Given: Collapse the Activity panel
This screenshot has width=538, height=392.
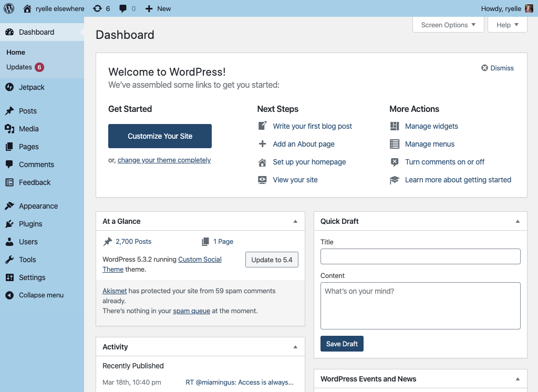Looking at the screenshot, I should (295, 347).
